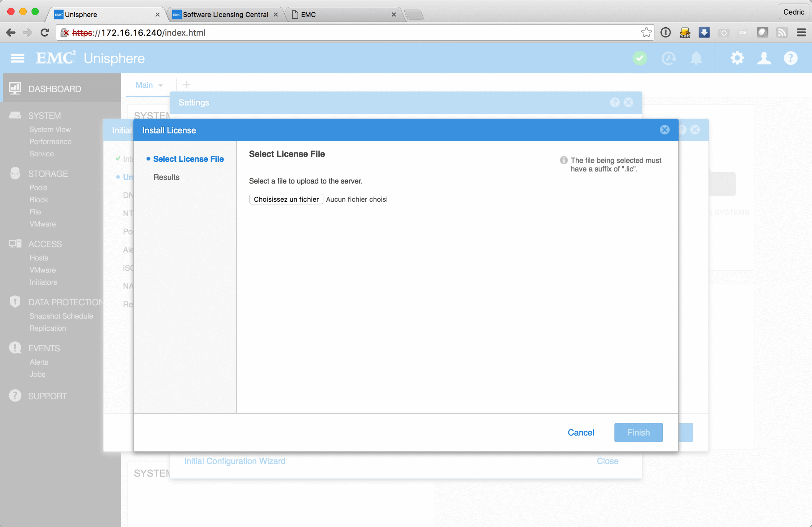Click the Unisphere hamburger menu icon
The width and height of the screenshot is (812, 527).
point(17,58)
